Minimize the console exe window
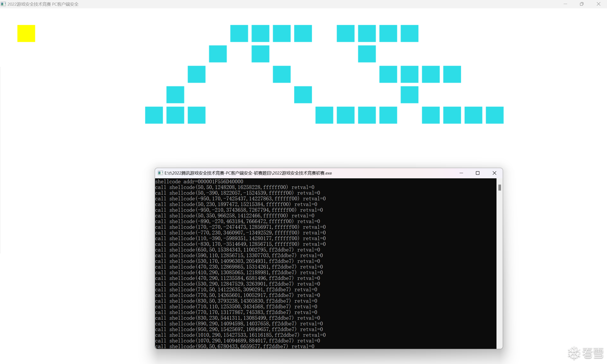 click(461, 173)
